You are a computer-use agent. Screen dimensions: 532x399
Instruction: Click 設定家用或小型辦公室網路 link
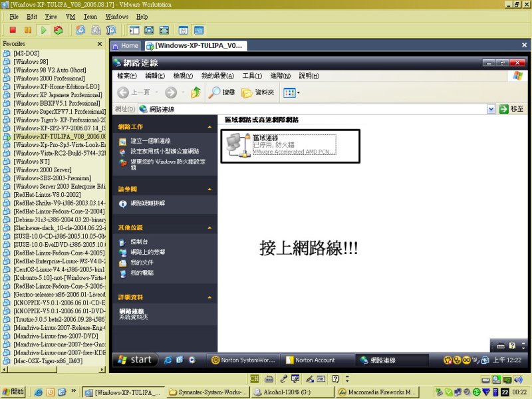(164, 151)
